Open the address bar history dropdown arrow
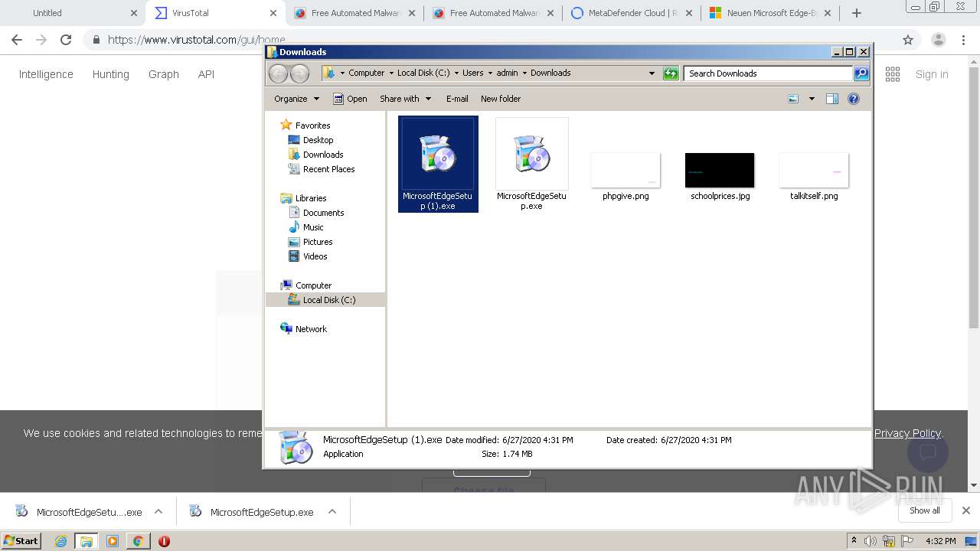980x551 pixels. [x=652, y=73]
